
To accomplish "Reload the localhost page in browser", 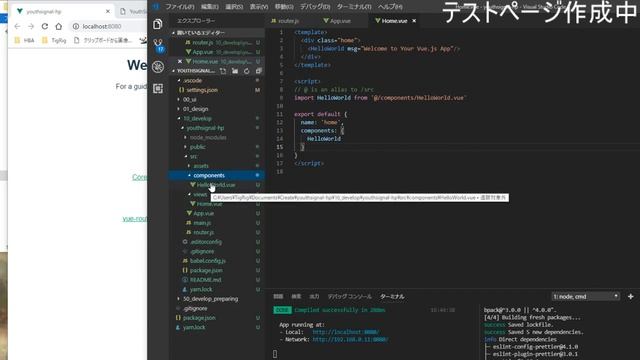I will pos(45,27).
